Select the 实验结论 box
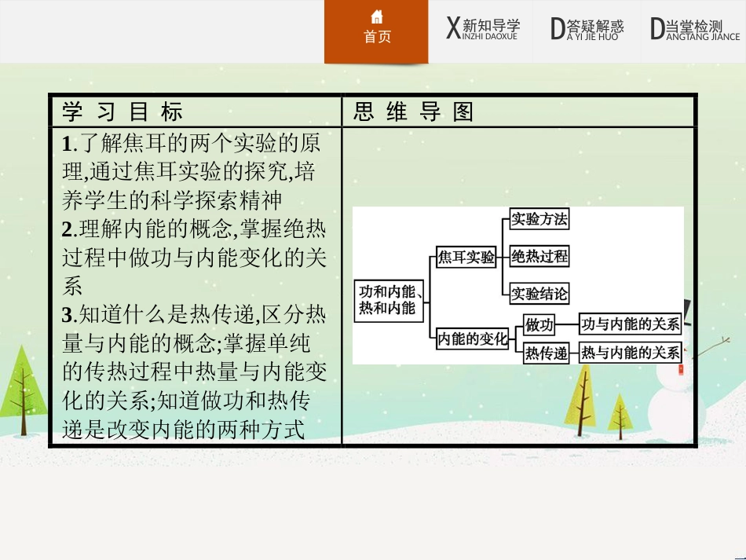Viewport: 746px width, 560px height. pos(539,294)
